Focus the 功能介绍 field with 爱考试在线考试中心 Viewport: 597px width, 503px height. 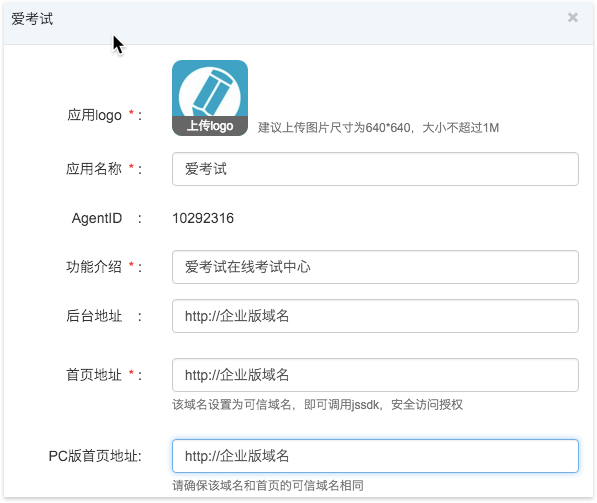click(x=375, y=267)
